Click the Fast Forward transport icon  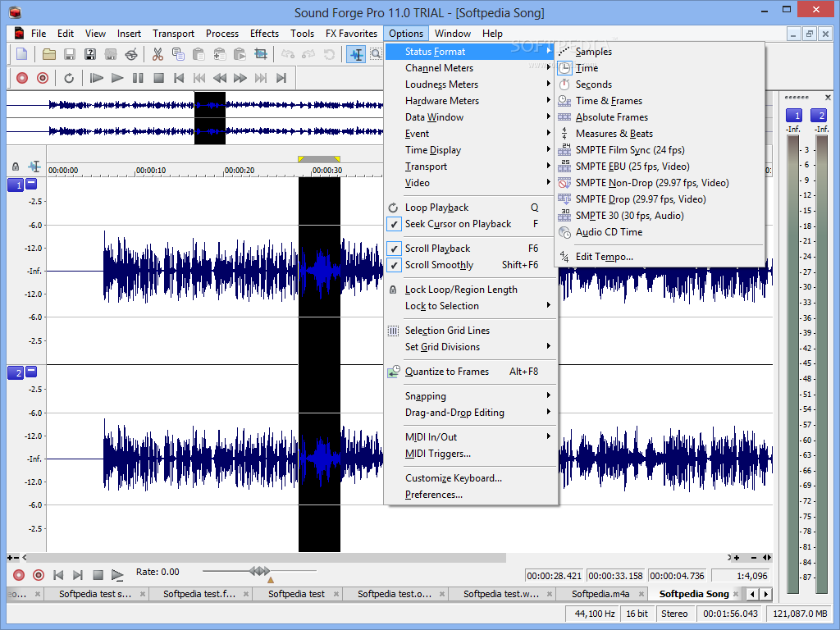240,78
